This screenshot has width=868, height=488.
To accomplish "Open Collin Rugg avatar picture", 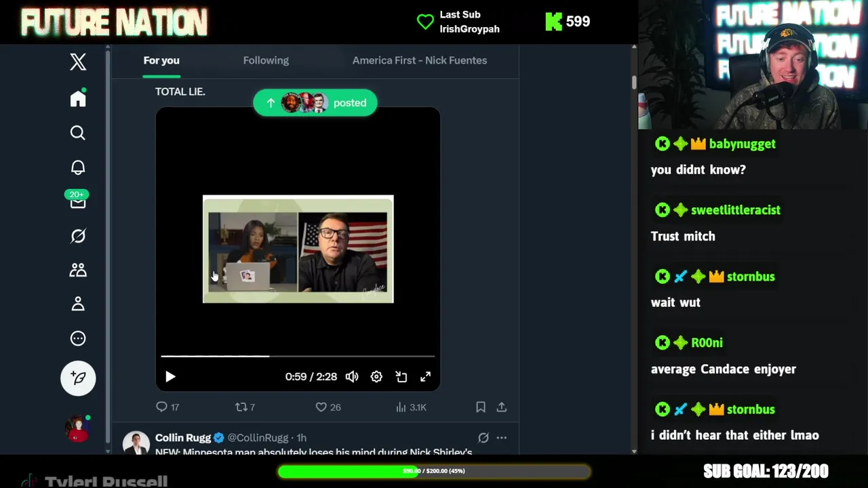I will 136,443.
